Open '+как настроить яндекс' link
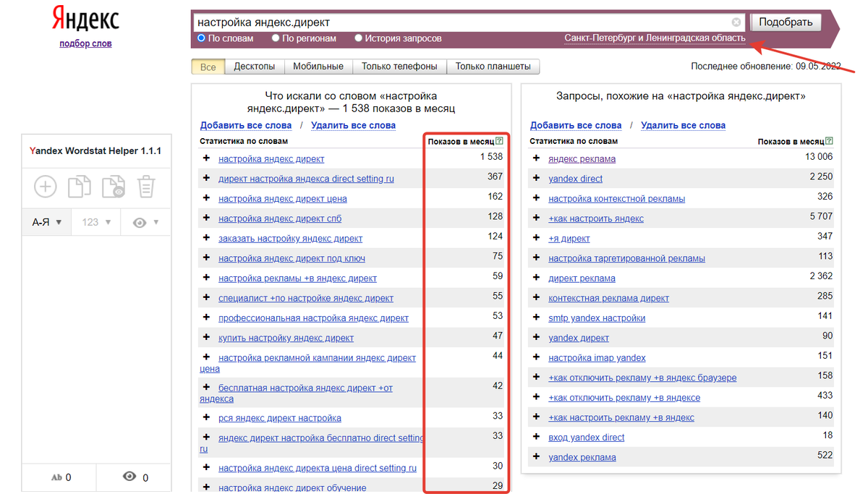The height and width of the screenshot is (494, 868). (x=596, y=218)
